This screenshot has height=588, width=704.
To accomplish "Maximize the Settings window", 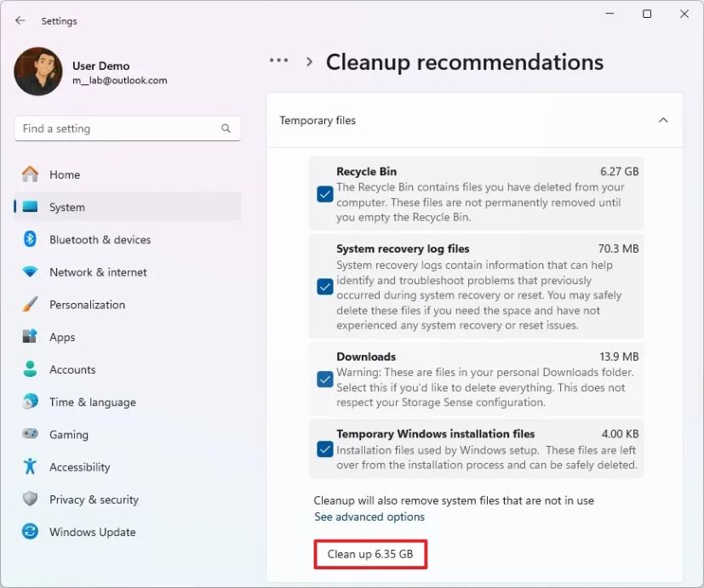I will coord(647,14).
